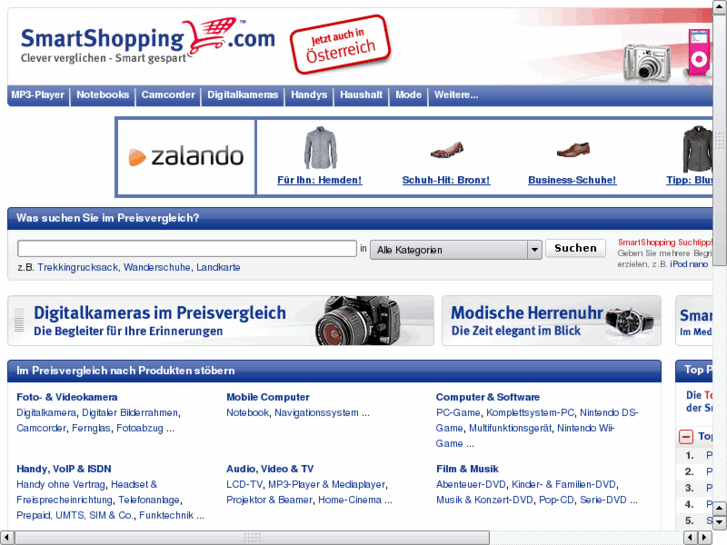Viewport: 727px width, 545px height.
Task: Click the zalando logo banner
Action: pos(186,157)
